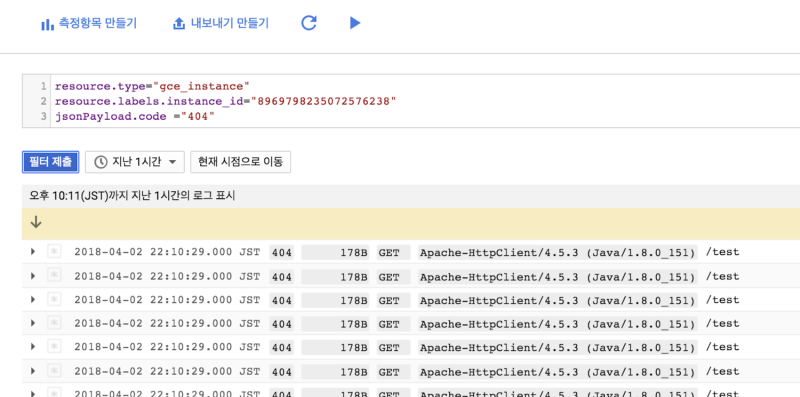This screenshot has width=800, height=397.
Task: Click the 필터 제출 button
Action: [x=51, y=162]
